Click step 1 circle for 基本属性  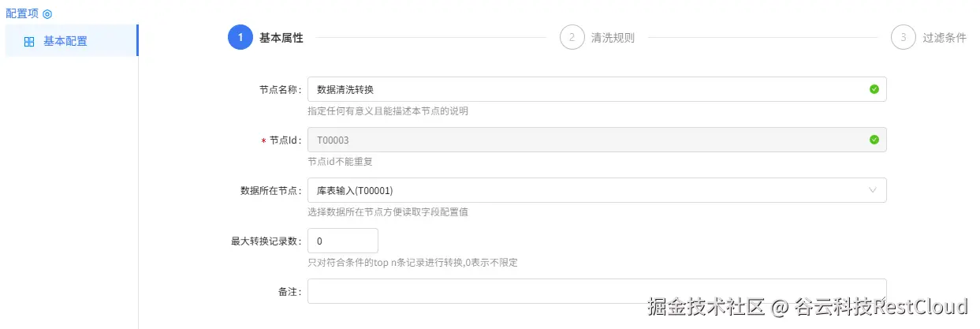pos(240,37)
